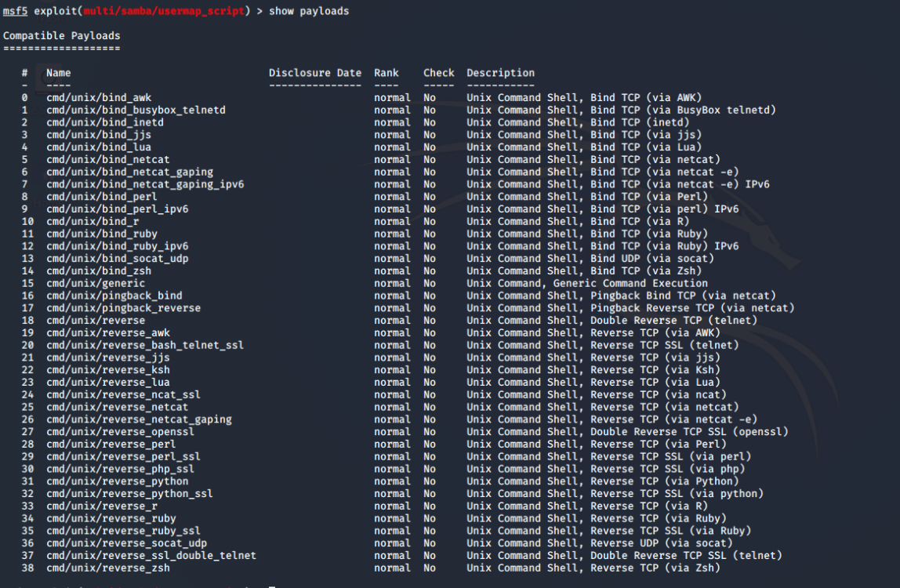Select payload cmd/unix/bind_socat_udp

click(117, 259)
